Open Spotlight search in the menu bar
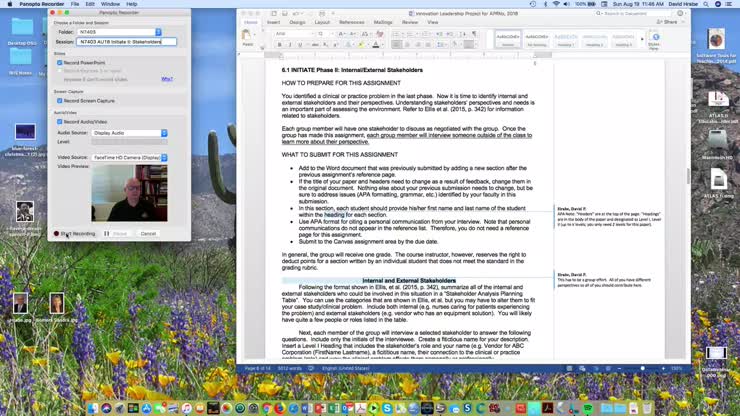Screen dimensions: 740x416 click(706, 4)
